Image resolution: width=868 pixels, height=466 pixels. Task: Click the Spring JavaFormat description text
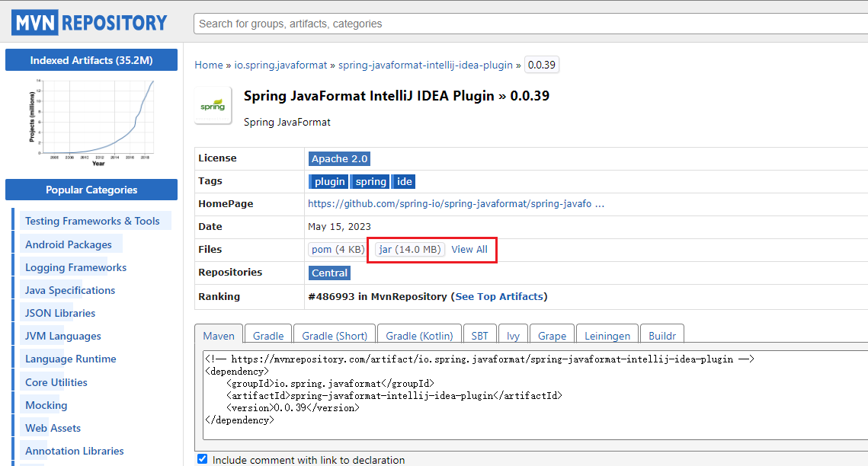coord(287,122)
